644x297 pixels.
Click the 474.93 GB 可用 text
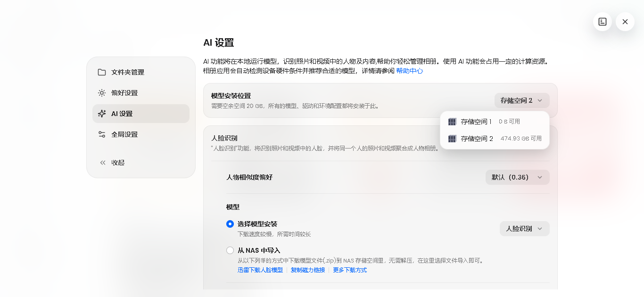521,139
